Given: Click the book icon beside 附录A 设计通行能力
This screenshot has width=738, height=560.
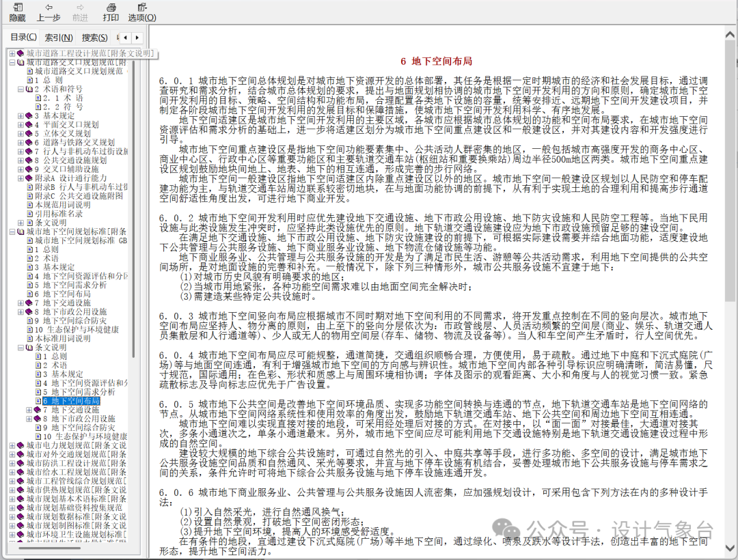Looking at the screenshot, I should (29, 179).
